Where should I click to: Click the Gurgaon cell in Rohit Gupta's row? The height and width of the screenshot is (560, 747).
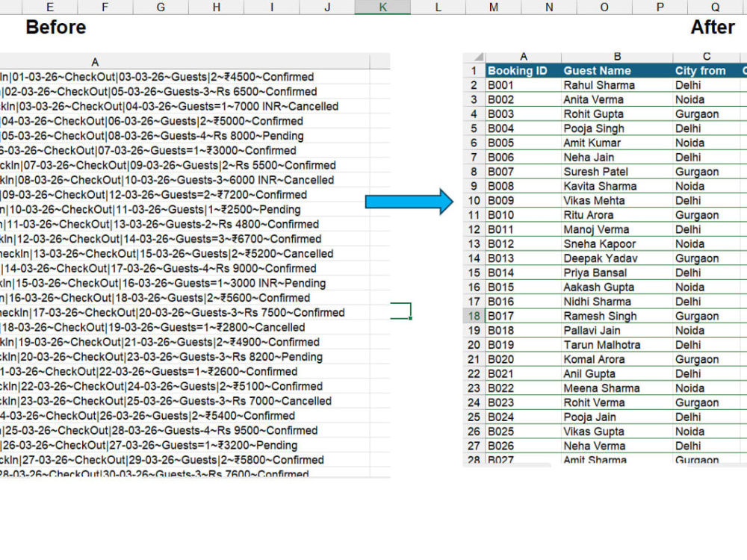pos(707,113)
